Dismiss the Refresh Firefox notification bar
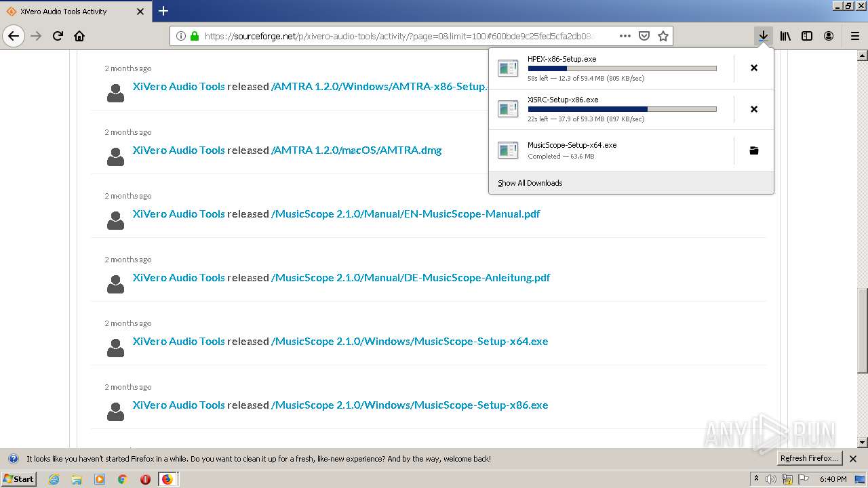 click(x=854, y=459)
